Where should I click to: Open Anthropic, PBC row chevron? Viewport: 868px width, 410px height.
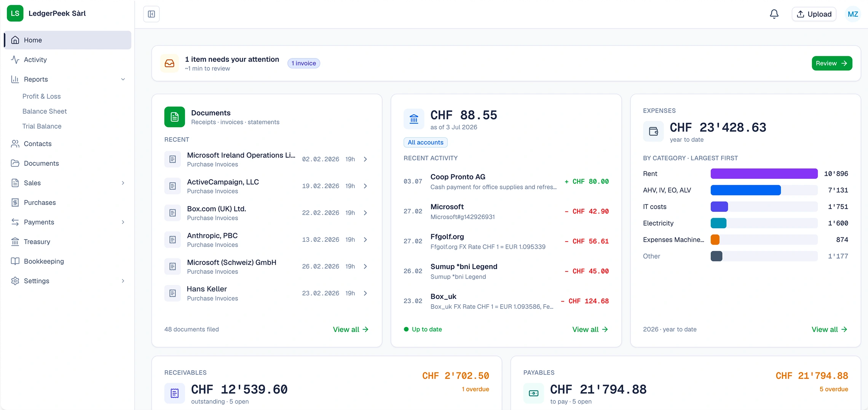[x=365, y=240]
